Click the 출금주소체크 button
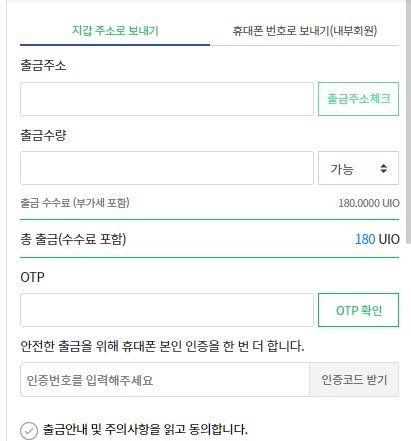 click(x=358, y=99)
